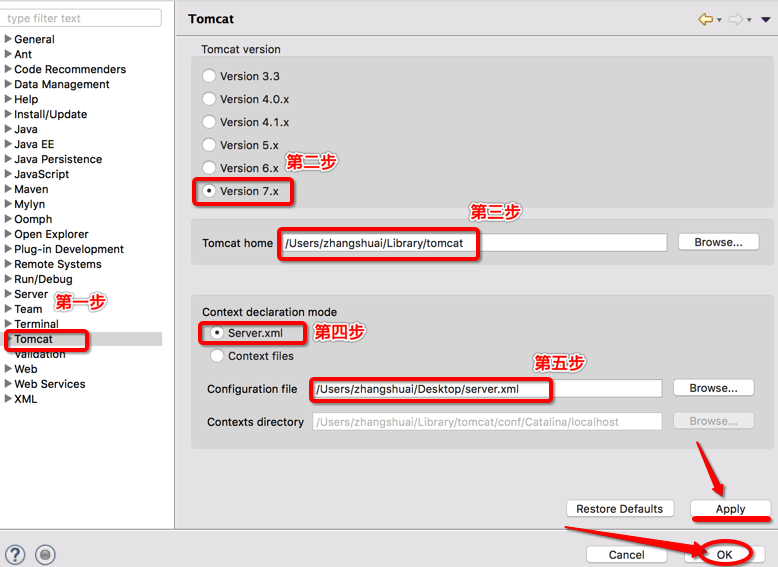Expand the Web Services node

click(8, 383)
